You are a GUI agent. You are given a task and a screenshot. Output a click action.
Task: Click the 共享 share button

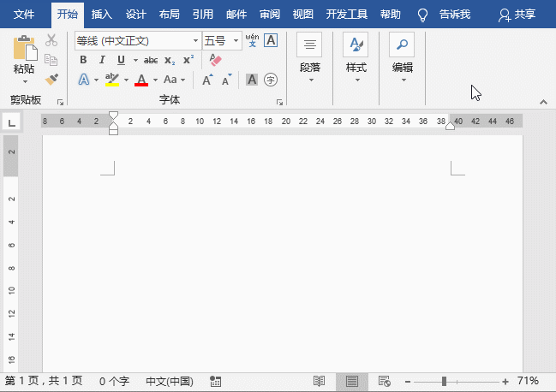pos(517,14)
